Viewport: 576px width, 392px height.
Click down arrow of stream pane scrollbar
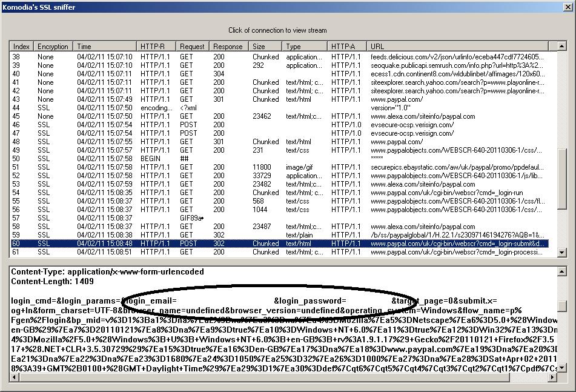click(x=561, y=367)
